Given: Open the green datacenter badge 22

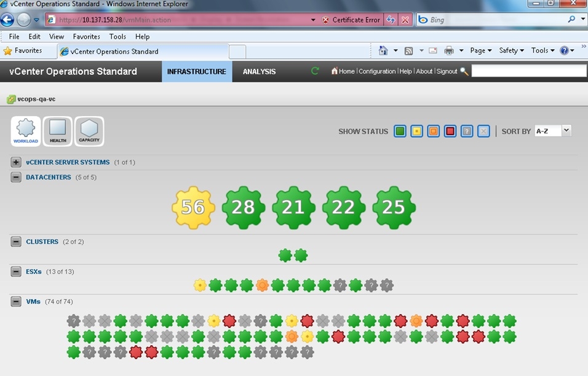Looking at the screenshot, I should 343,208.
